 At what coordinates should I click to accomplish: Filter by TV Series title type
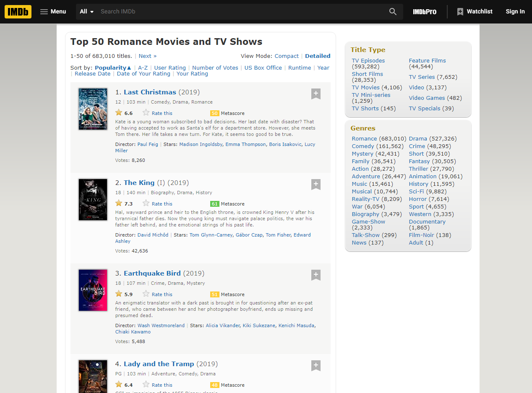pos(422,77)
